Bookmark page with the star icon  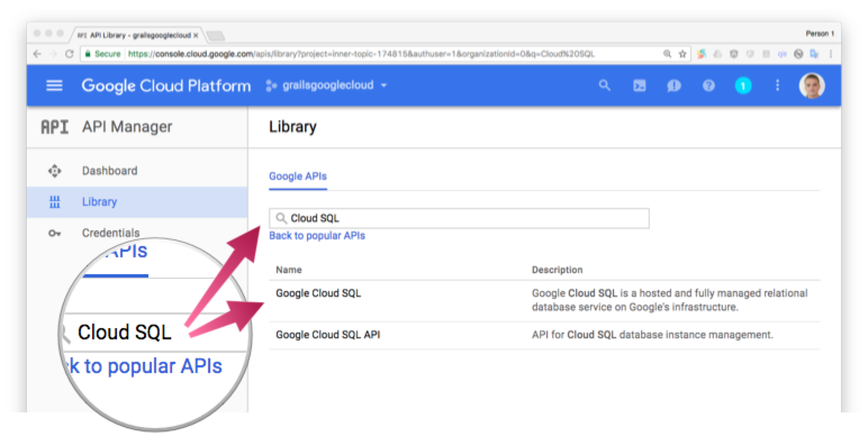682,54
